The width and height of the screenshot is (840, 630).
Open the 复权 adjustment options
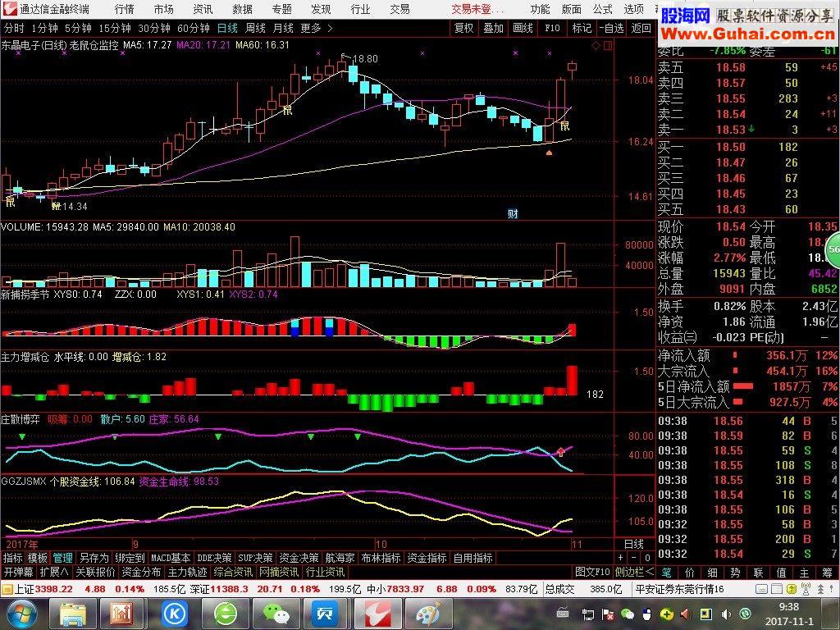point(464,28)
